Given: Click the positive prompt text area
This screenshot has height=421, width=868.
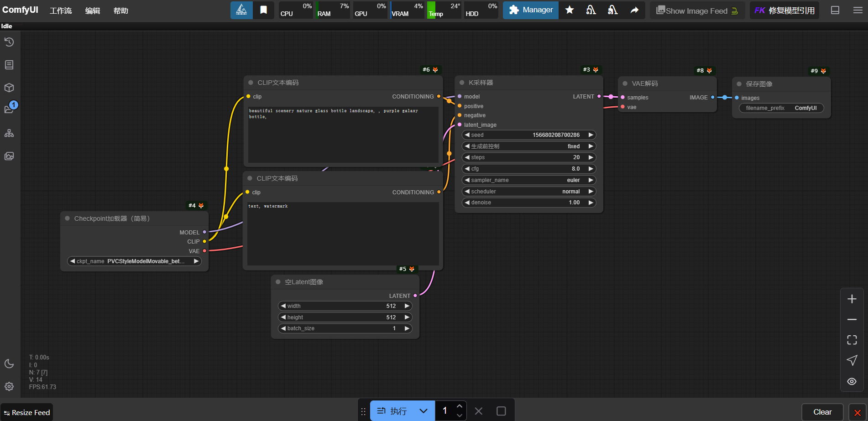Looking at the screenshot, I should coord(343,135).
